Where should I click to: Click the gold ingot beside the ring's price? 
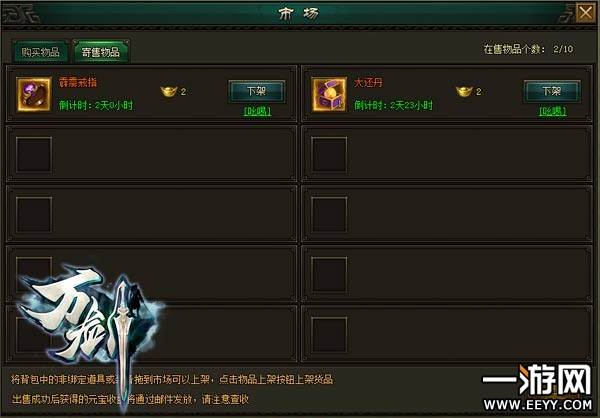pos(169,91)
